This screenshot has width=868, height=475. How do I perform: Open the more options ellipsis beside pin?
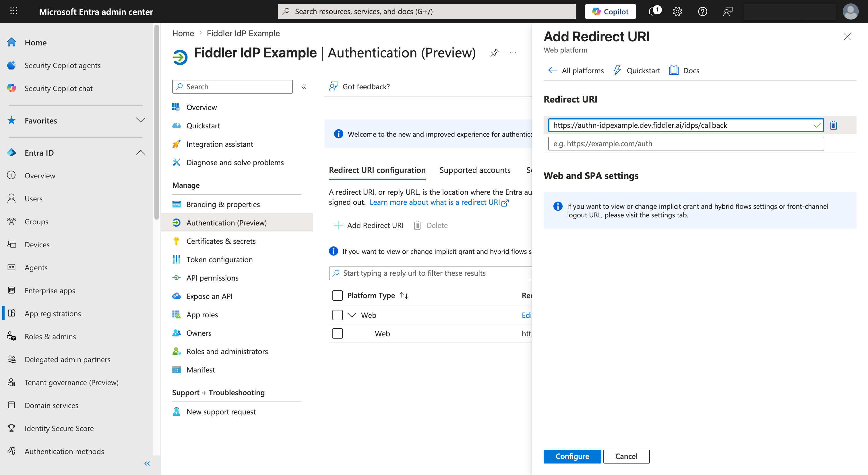pyautogui.click(x=513, y=53)
